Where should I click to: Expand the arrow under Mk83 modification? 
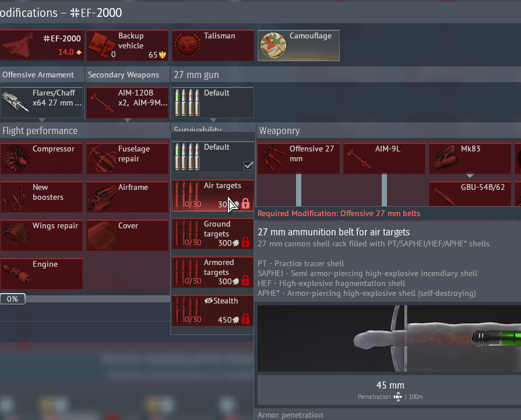(470, 175)
